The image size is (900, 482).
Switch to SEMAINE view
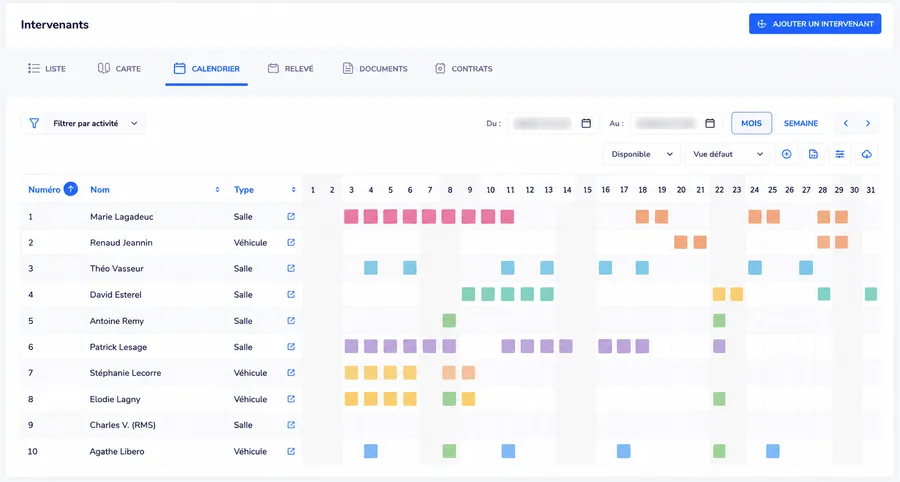(801, 123)
